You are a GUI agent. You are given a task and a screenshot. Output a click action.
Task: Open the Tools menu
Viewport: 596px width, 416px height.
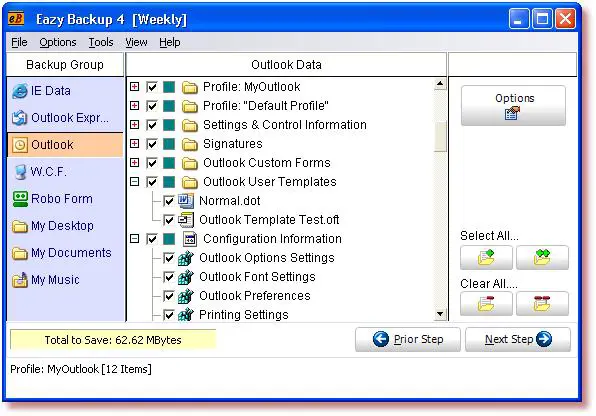101,42
